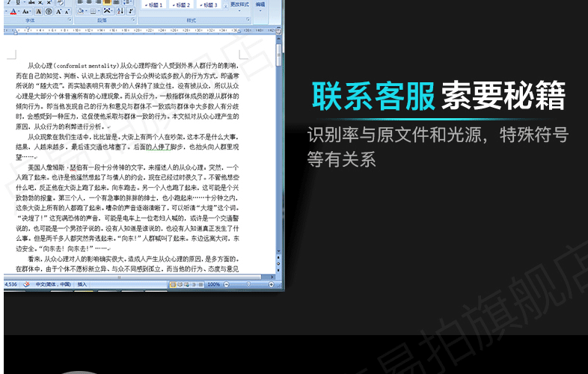Apply the Heading 2 style
588x374 pixels.
(181, 4)
